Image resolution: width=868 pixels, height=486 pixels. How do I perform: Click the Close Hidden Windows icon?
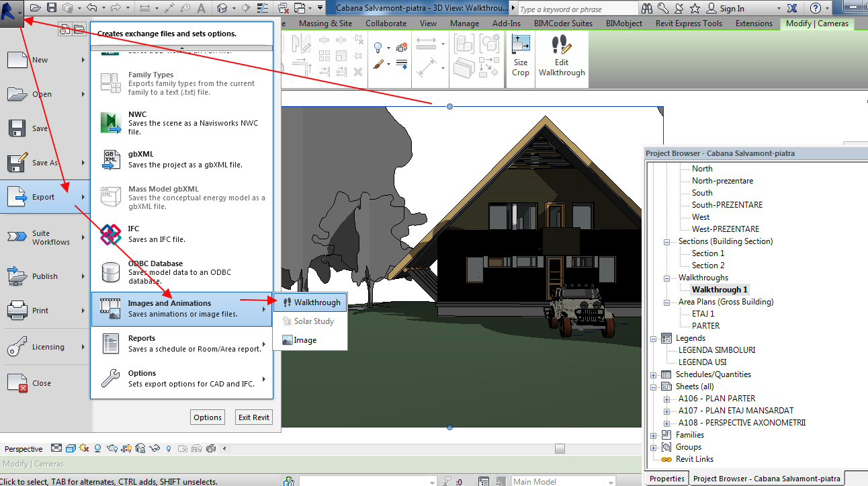coord(284,8)
